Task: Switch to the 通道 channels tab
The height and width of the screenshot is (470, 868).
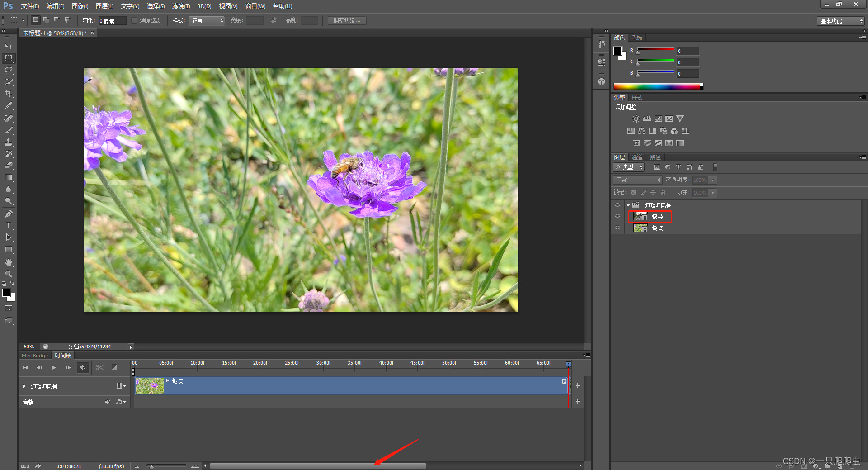Action: [637, 157]
